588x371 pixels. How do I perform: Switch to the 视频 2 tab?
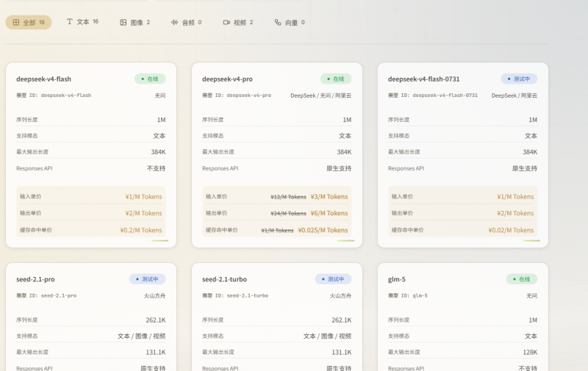(x=238, y=23)
